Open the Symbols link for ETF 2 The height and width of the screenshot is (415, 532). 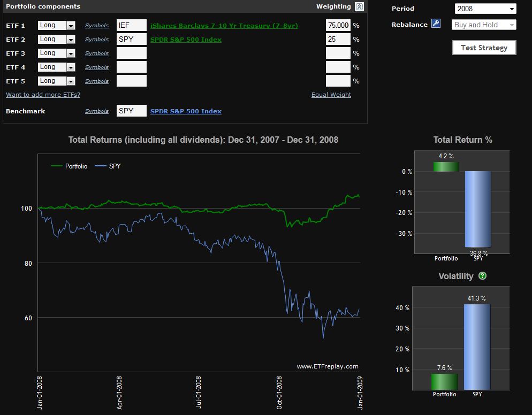pyautogui.click(x=97, y=40)
